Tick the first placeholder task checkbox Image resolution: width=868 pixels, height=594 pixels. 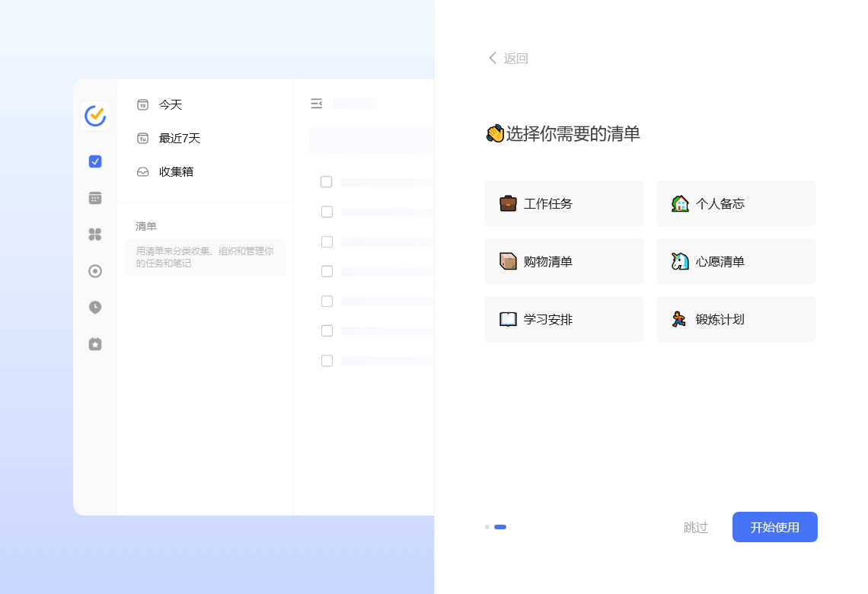327,182
